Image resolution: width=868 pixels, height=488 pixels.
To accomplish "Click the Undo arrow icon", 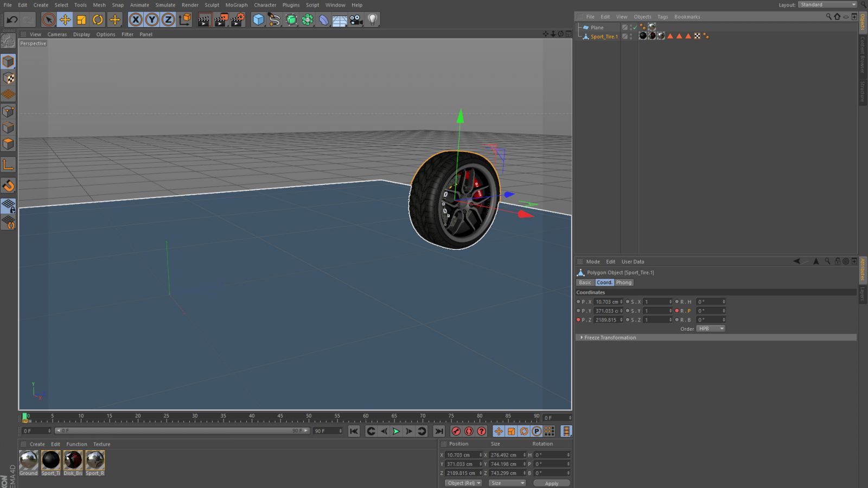I will [11, 20].
